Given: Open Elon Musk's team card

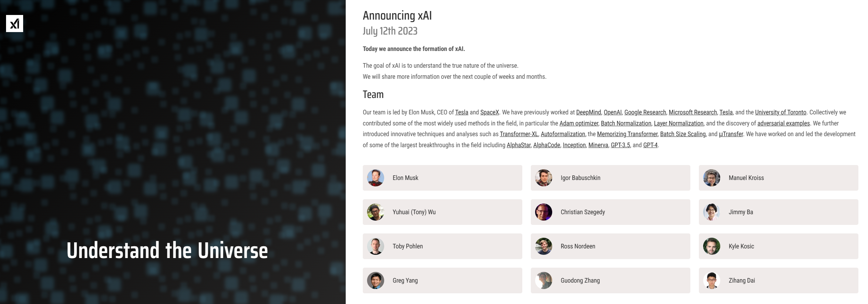Looking at the screenshot, I should point(442,178).
